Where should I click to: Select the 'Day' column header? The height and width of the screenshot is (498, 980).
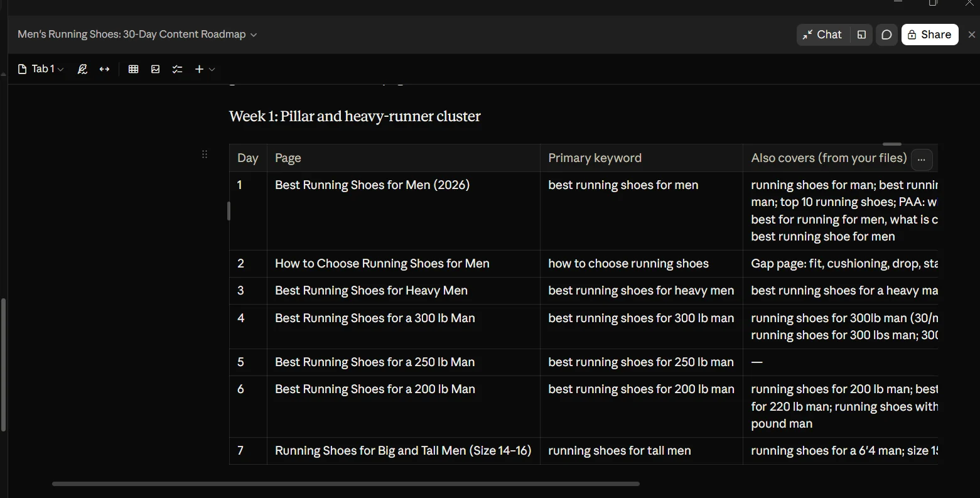click(248, 158)
